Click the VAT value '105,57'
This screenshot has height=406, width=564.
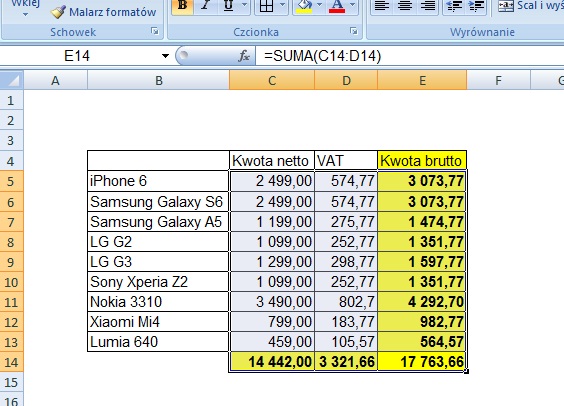coord(346,342)
